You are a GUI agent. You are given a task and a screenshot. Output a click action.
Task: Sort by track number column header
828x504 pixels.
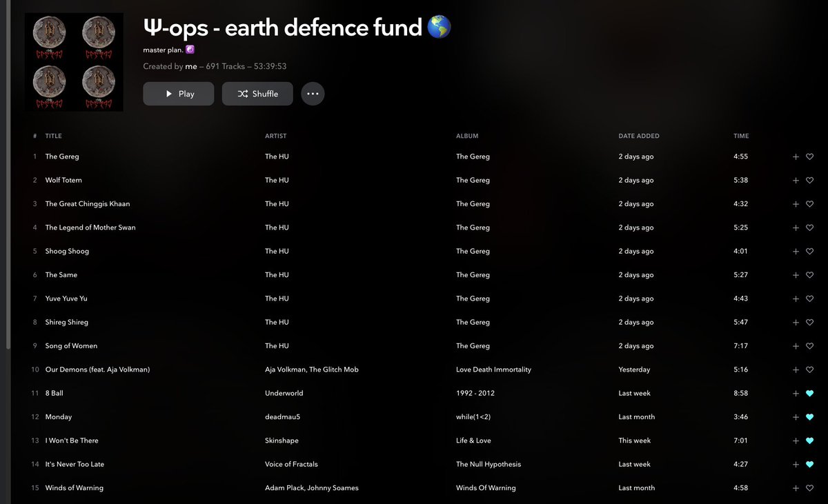click(x=34, y=136)
